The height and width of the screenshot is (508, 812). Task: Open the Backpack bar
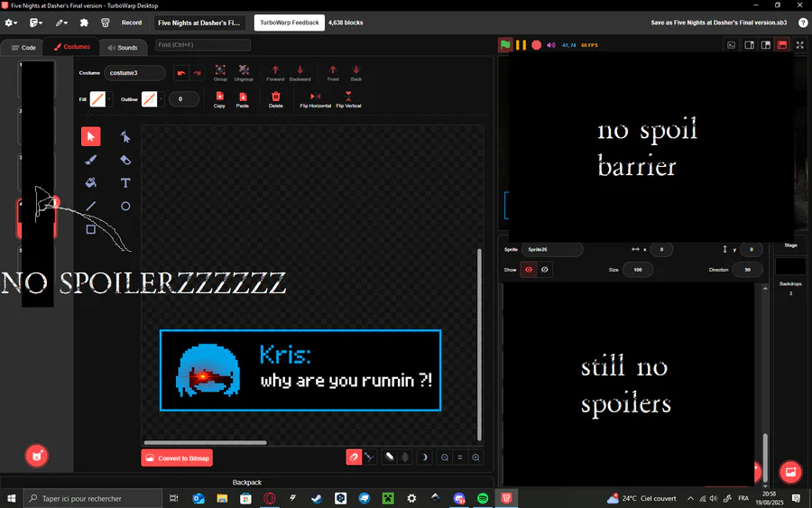[x=247, y=482]
